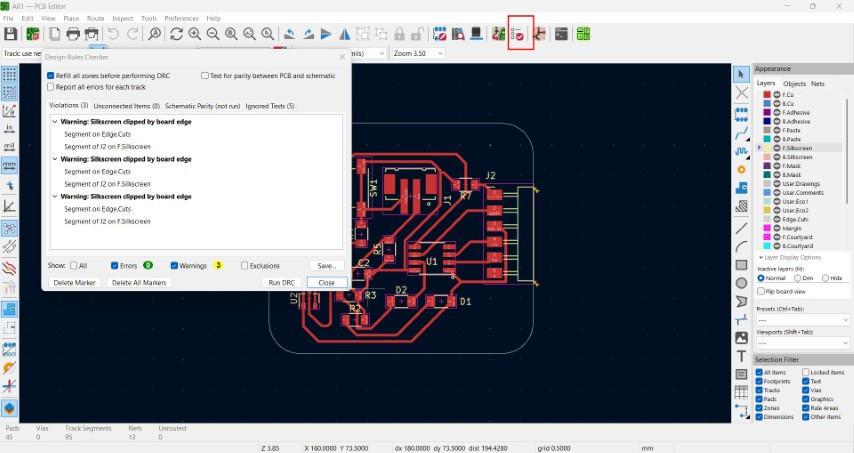854x453 pixels.
Task: Toggle the Warnings filter checkbox
Action: point(174,266)
